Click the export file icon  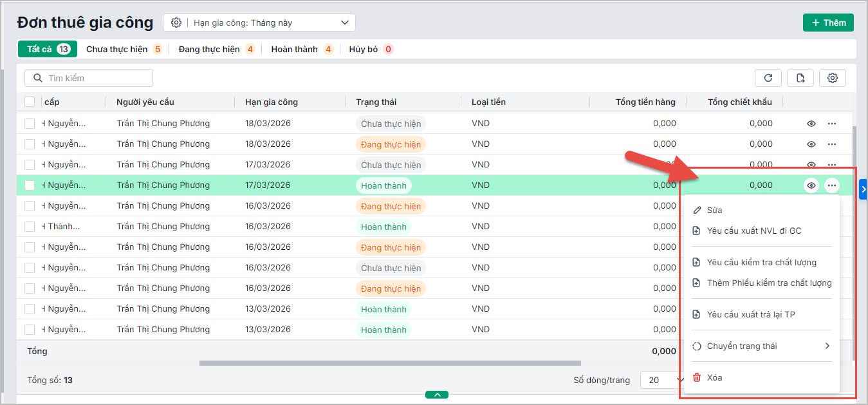click(800, 78)
